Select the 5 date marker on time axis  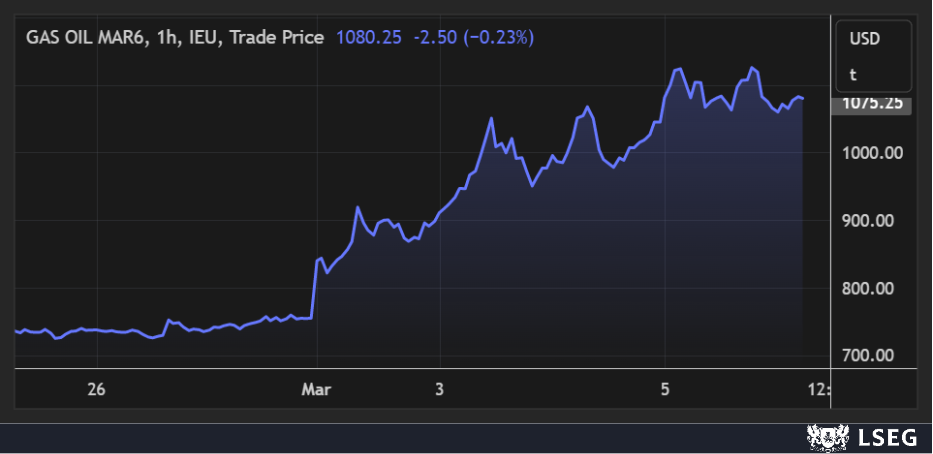coord(664,389)
